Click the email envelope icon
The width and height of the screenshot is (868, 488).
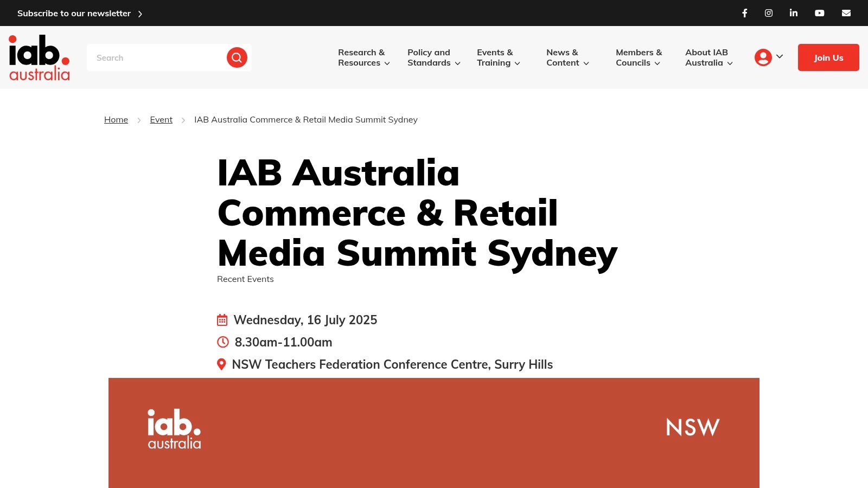(x=846, y=13)
